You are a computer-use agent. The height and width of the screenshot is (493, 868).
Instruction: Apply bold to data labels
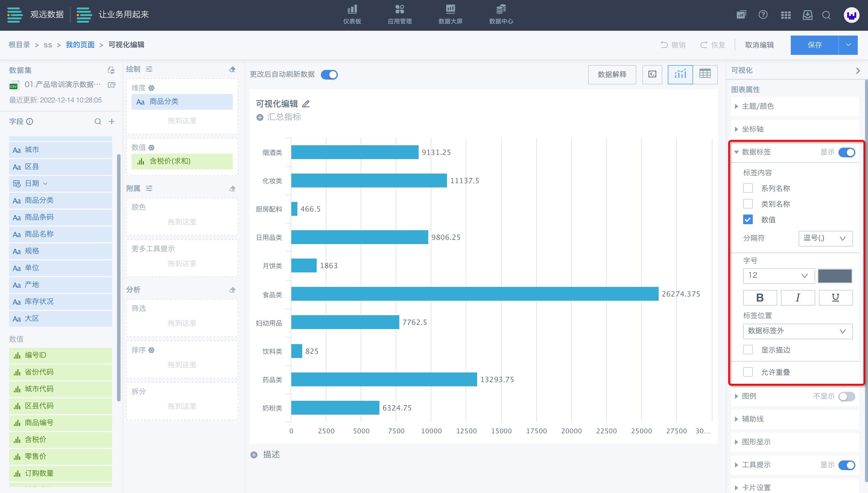click(760, 298)
